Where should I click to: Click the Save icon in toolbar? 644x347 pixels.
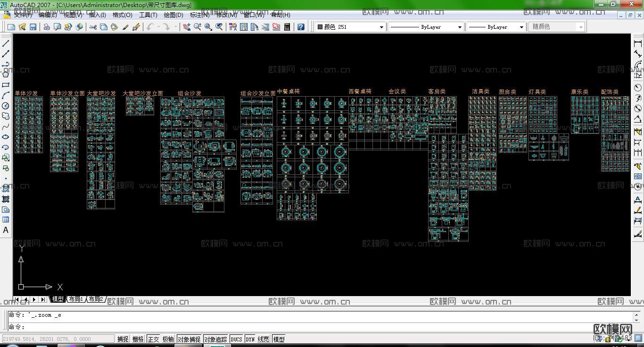[x=33, y=27]
